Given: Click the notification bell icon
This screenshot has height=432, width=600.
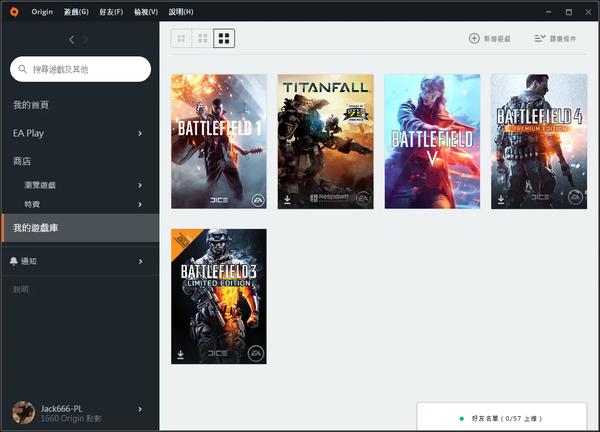Looking at the screenshot, I should coord(13,261).
